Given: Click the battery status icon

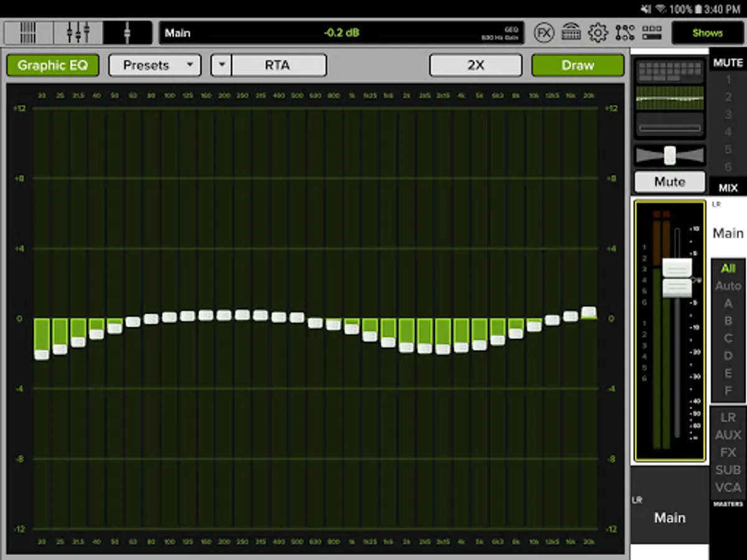Looking at the screenshot, I should [x=699, y=9].
